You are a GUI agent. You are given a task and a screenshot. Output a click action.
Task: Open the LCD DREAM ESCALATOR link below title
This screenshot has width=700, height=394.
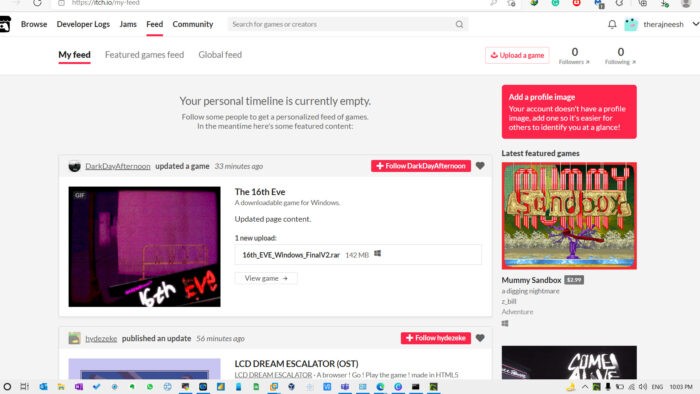point(273,375)
